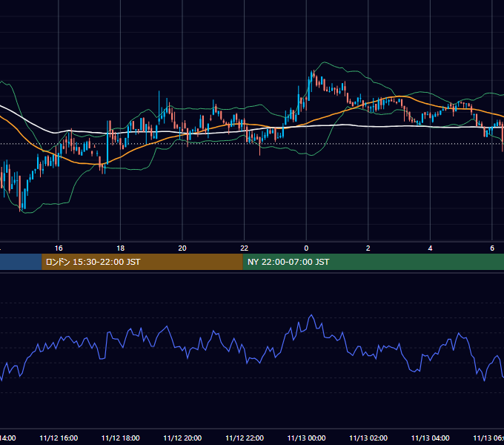Click the 11/12 16:00 time label
Screen dimensions: 504x445
(59, 438)
